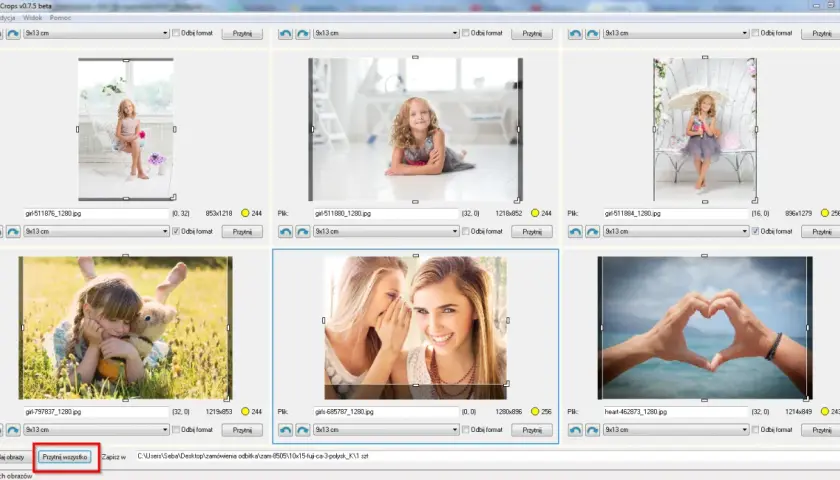840x480 pixels.
Task: Enable Odbij format above the girl-511880 photo
Action: pyautogui.click(x=466, y=33)
